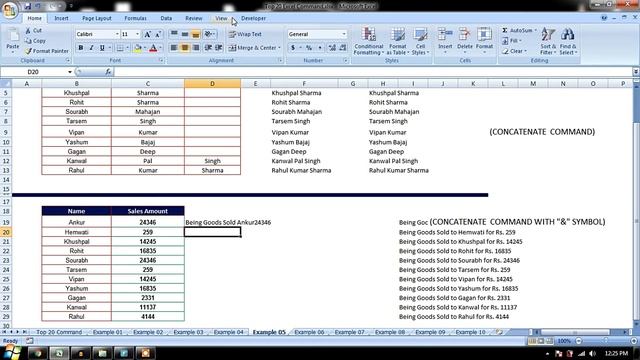Open Conditional Formatting menu
Viewport: 640px width, 360px height.
pos(369,41)
